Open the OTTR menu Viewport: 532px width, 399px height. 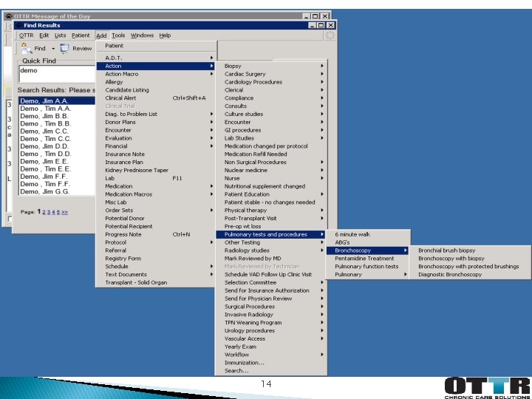(26, 35)
